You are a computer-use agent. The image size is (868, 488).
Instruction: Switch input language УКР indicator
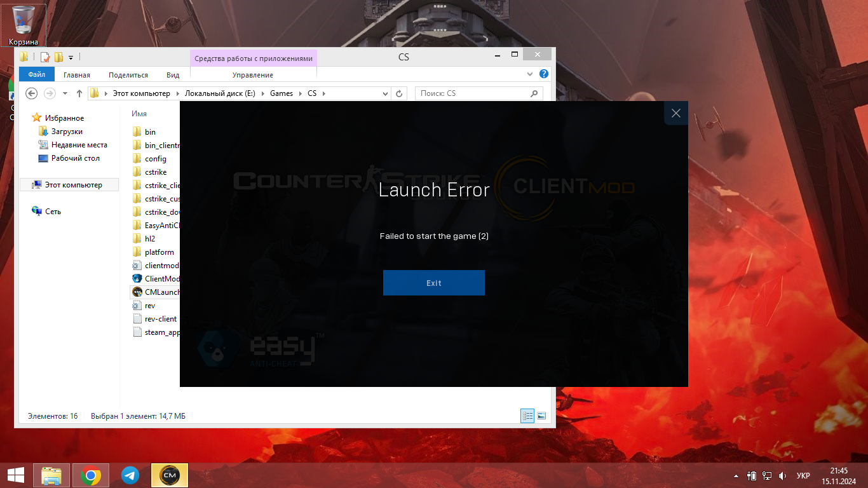click(x=803, y=476)
